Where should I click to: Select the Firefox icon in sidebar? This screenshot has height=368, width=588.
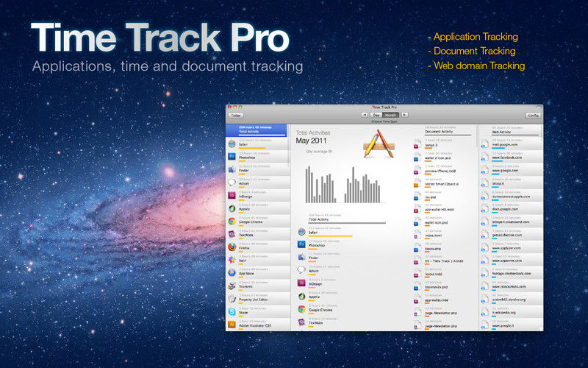click(232, 247)
